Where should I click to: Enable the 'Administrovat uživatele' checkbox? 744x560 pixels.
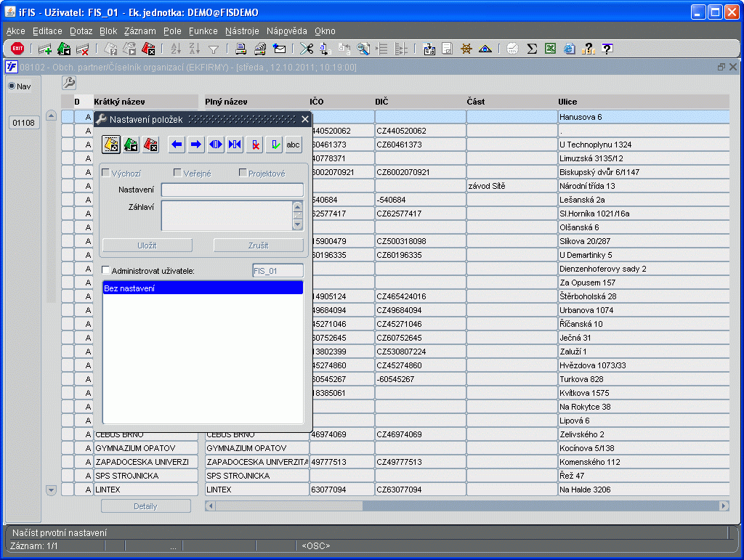(106, 271)
